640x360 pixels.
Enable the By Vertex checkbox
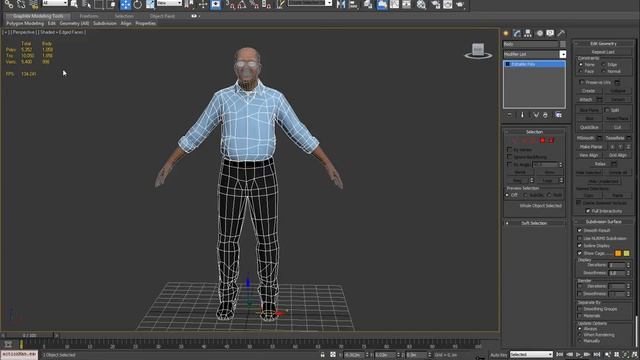[509, 150]
